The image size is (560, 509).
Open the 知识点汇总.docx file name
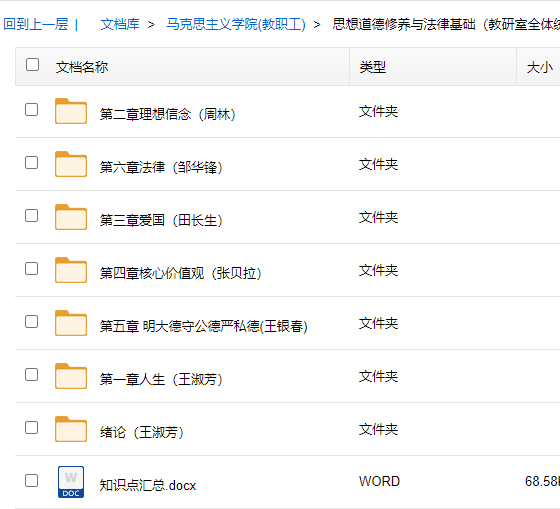[148, 485]
